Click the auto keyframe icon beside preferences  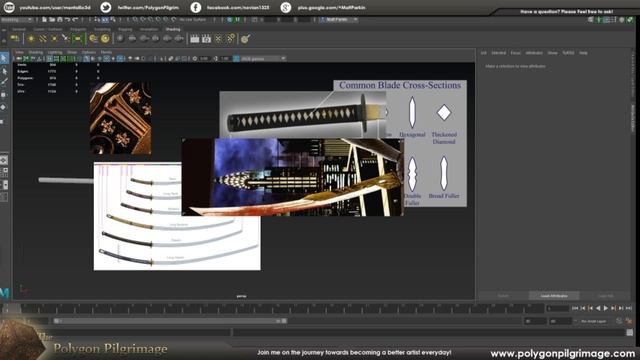(620, 321)
